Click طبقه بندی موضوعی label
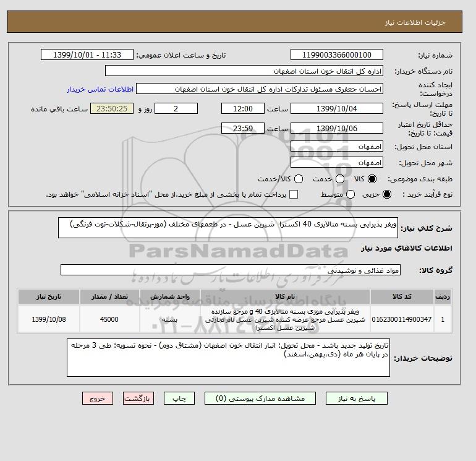476x461 pixels. pos(420,179)
